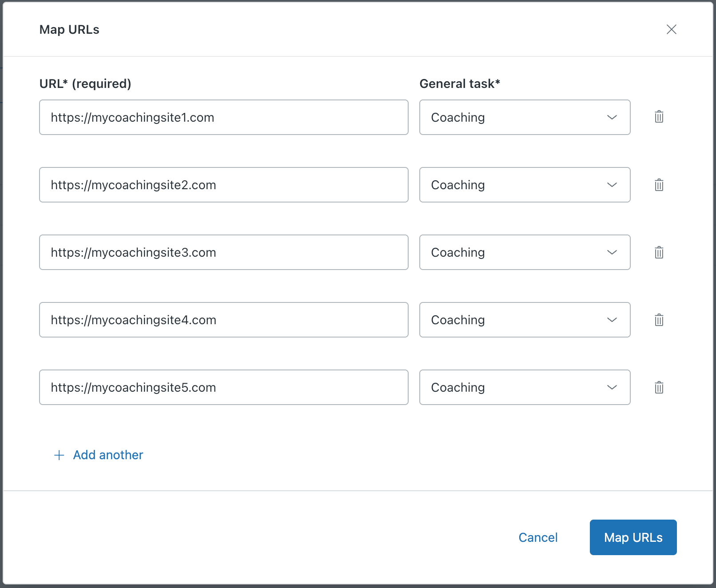Viewport: 716px width, 588px height.
Task: Select the mycoachingsite3.com URL text box
Action: [223, 252]
